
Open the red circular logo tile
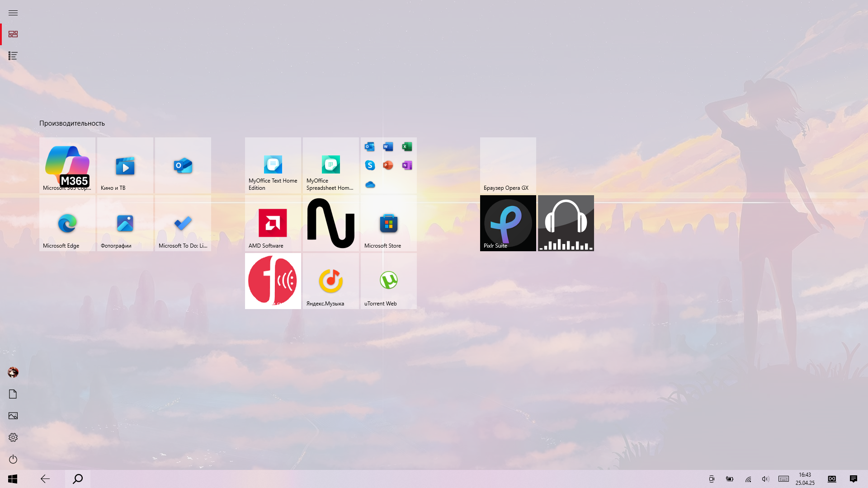pyautogui.click(x=273, y=281)
